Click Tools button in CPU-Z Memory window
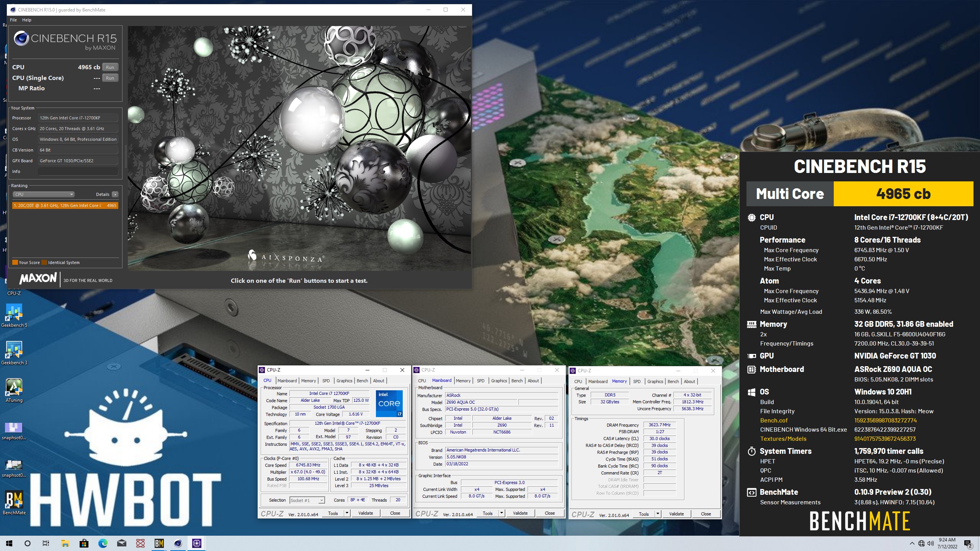Screen dimensions: 980x551 tap(644, 514)
